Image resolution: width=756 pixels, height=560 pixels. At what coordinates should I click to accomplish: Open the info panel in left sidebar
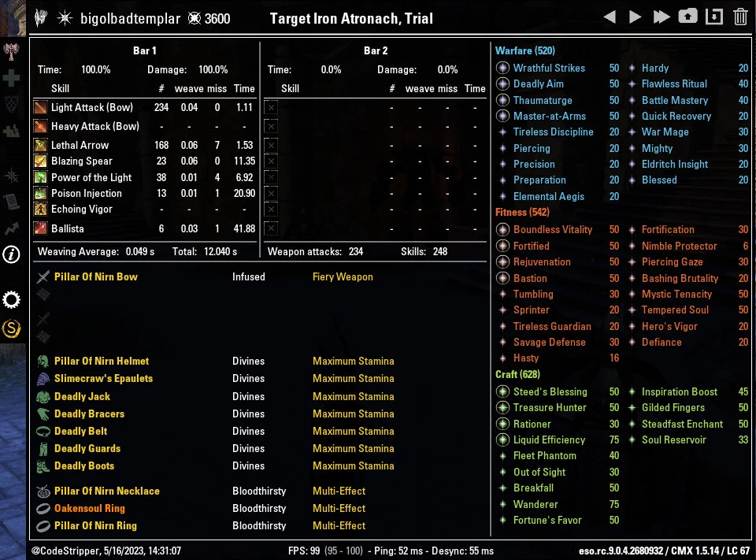(x=11, y=254)
